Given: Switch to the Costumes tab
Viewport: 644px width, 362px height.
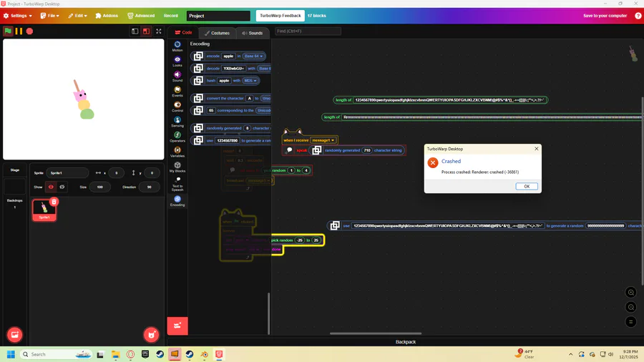Looking at the screenshot, I should [x=218, y=33].
